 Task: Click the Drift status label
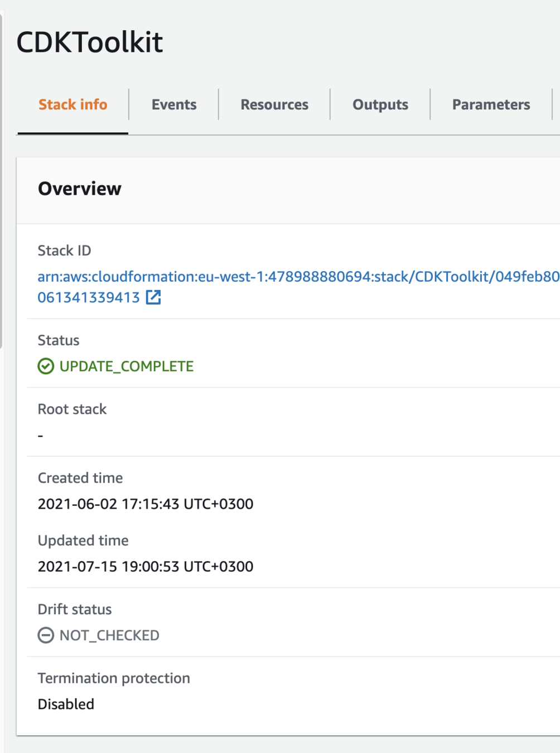[75, 610]
